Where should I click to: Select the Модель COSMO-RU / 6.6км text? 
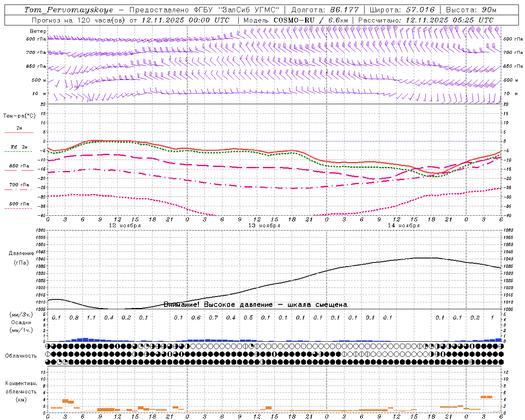click(295, 20)
